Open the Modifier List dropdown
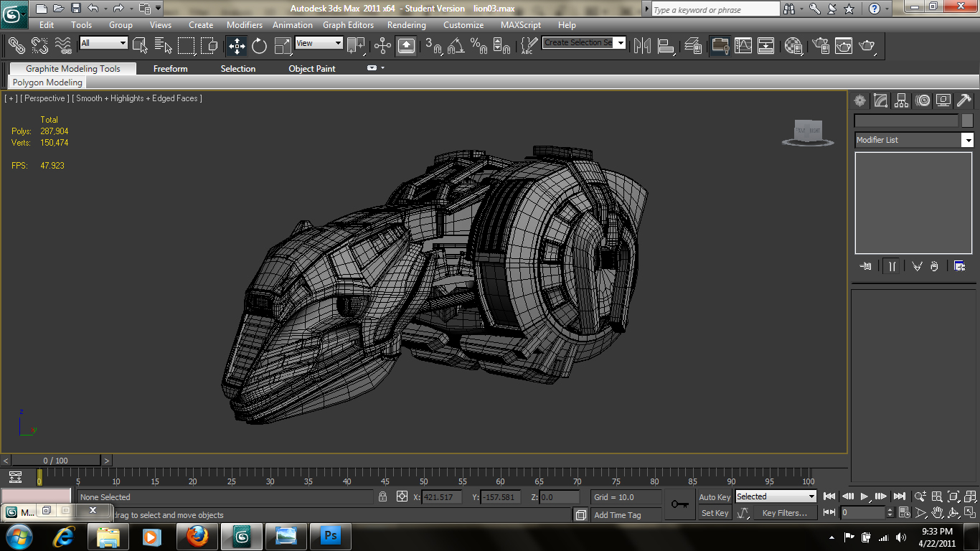The image size is (980, 551). click(x=968, y=140)
